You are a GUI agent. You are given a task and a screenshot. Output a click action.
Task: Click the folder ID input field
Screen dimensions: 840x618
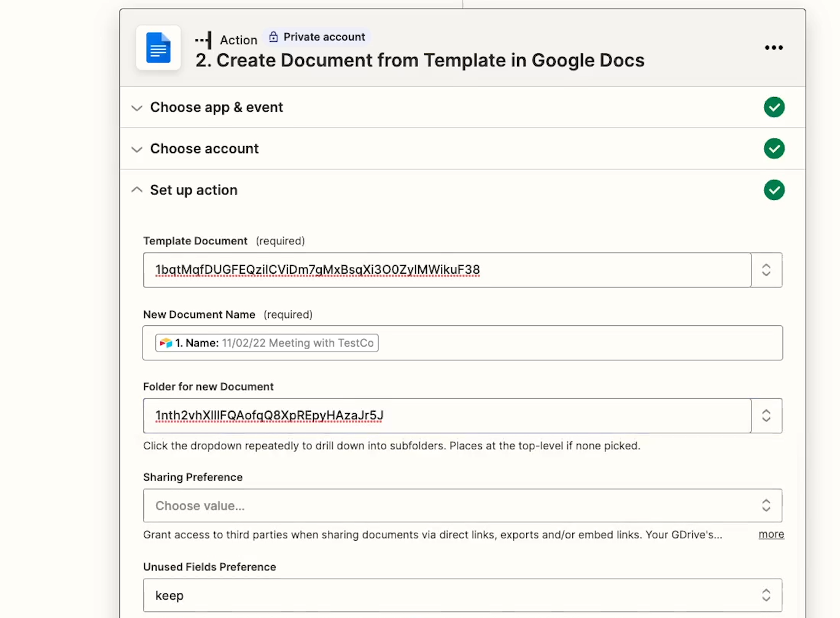click(447, 415)
